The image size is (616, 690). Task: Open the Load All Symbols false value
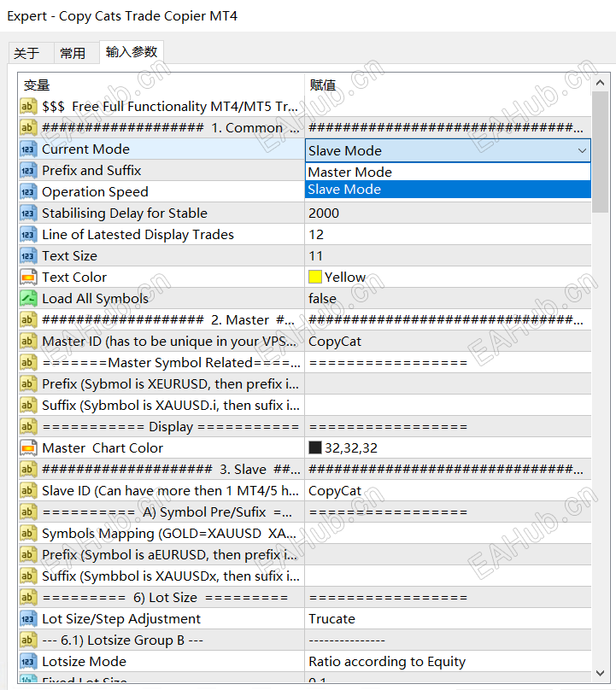pos(448,298)
